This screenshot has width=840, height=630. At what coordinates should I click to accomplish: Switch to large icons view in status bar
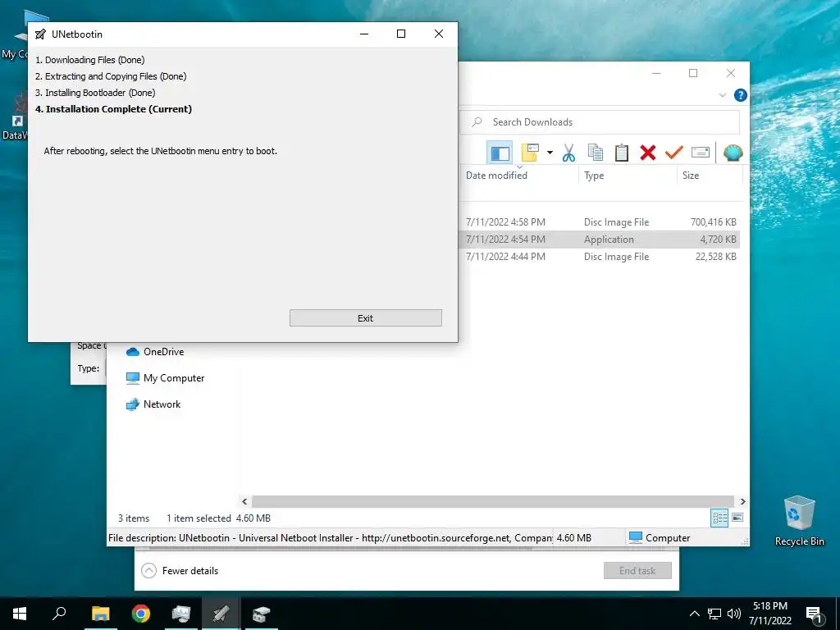tap(737, 518)
